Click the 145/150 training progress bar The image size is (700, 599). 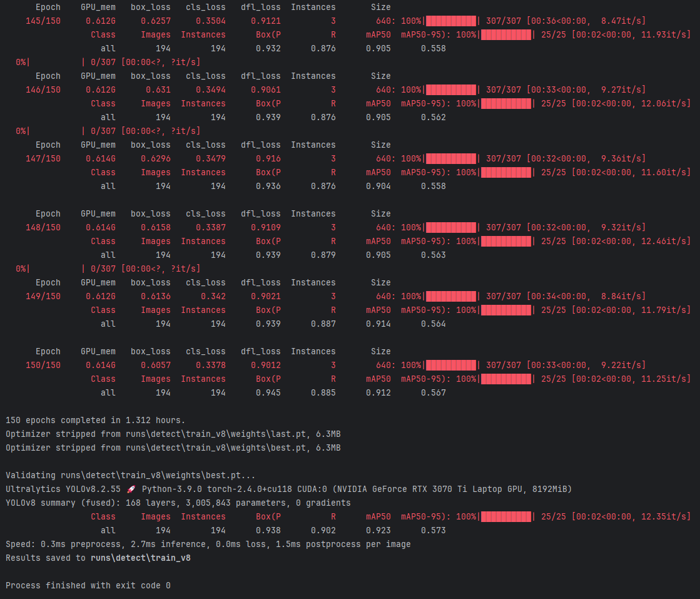tap(451, 21)
